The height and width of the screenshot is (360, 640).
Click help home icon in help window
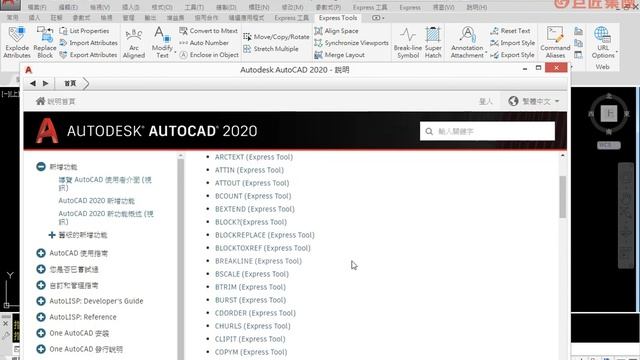[40, 101]
